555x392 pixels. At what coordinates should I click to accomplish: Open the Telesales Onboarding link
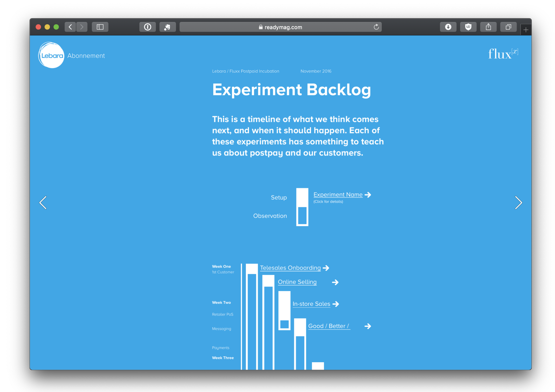(x=290, y=268)
